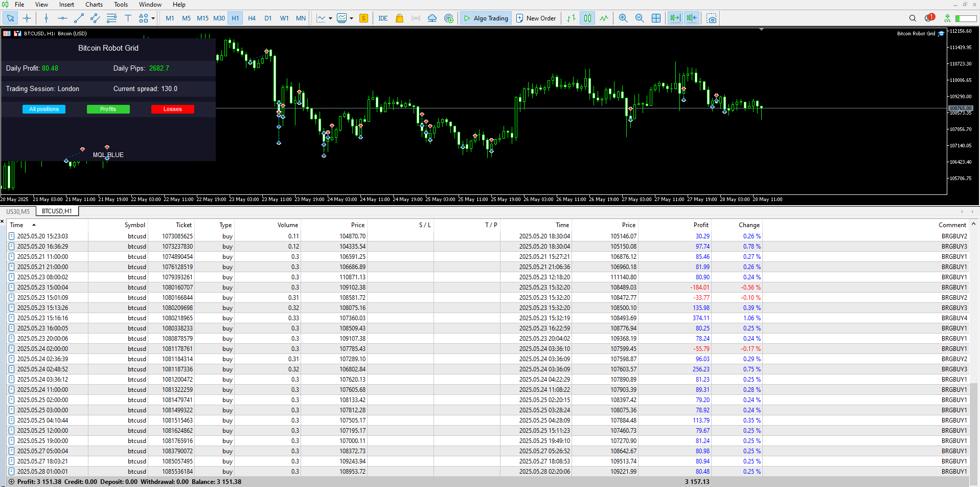Take a chart screenshot with camera icon
The height and width of the screenshot is (487, 980).
point(712,18)
